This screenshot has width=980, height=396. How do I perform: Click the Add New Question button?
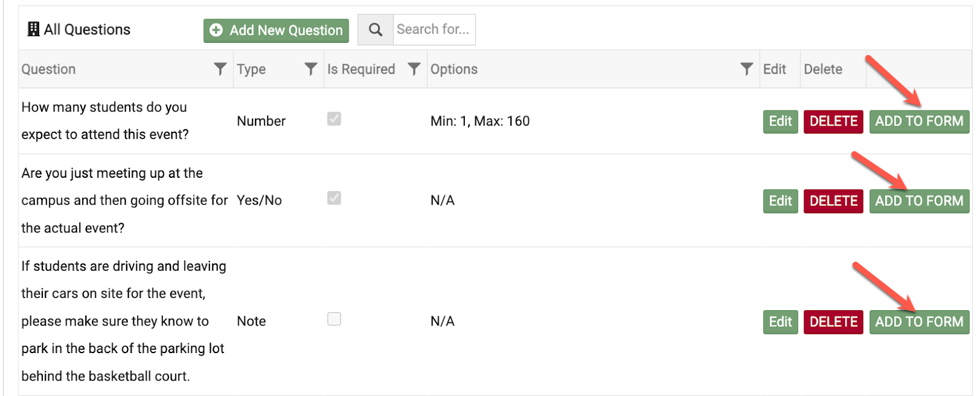(276, 31)
